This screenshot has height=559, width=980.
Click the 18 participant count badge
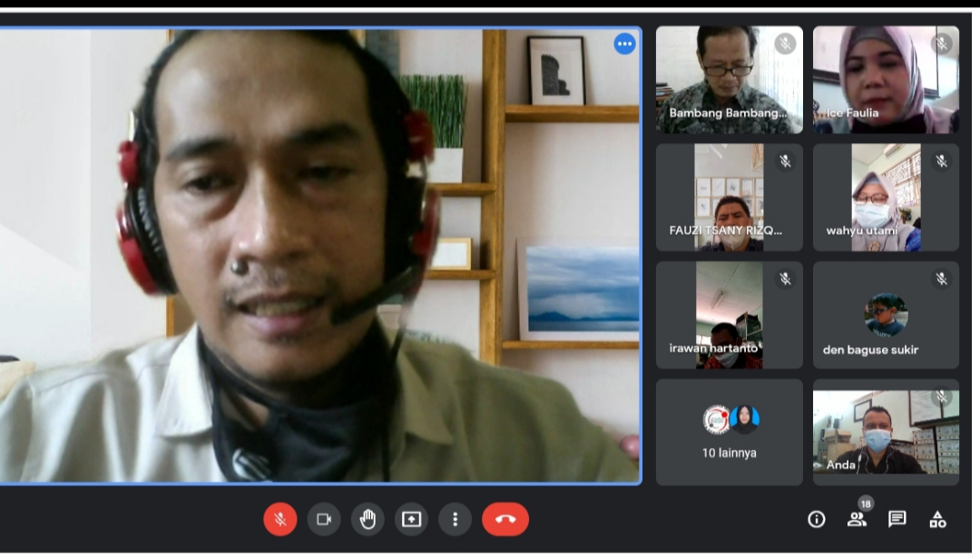(x=865, y=504)
